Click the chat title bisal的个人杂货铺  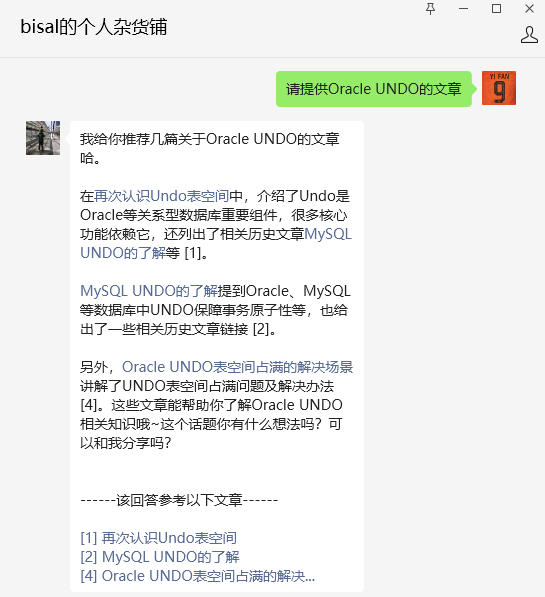tap(94, 27)
